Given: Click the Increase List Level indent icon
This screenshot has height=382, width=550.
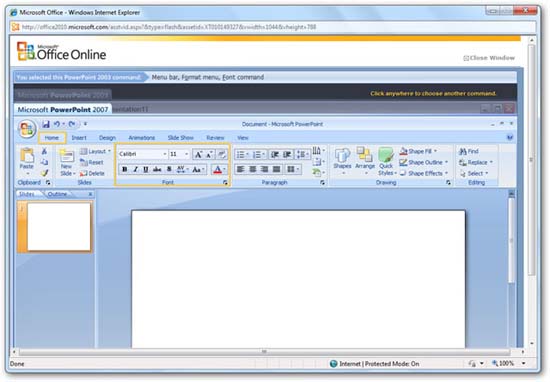Looking at the screenshot, I should [287, 154].
